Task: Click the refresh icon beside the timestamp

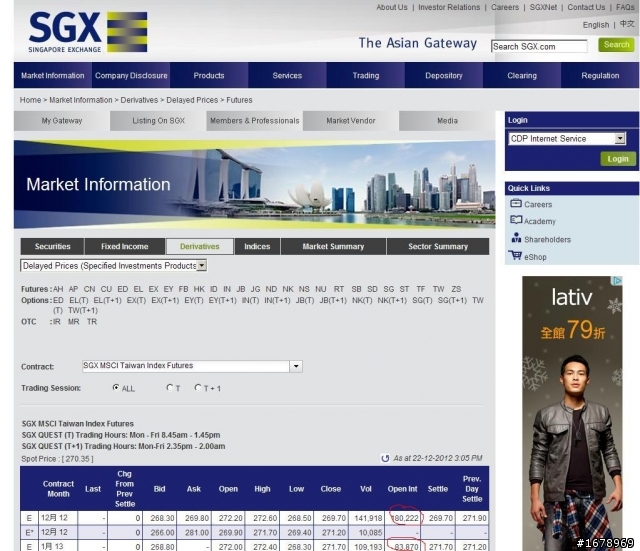Action: 385,458
